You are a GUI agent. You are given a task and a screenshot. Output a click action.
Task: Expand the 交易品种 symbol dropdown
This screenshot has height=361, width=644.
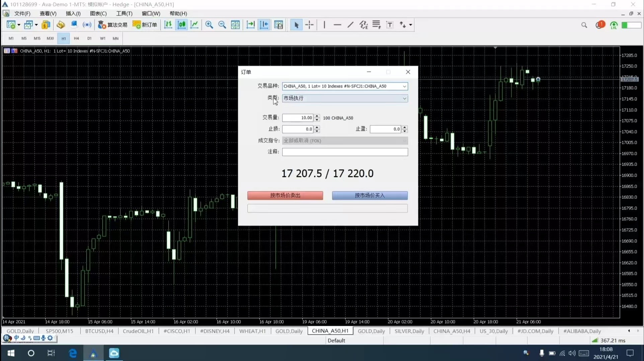coord(404,86)
